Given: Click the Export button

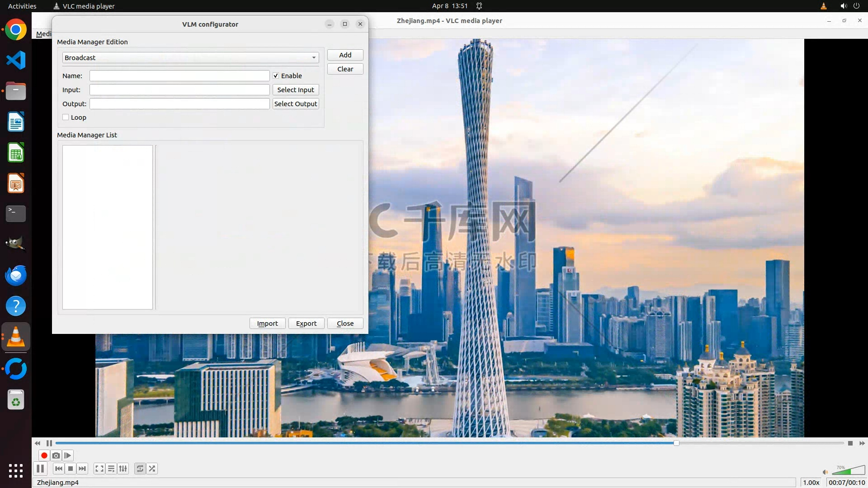Looking at the screenshot, I should 306,324.
